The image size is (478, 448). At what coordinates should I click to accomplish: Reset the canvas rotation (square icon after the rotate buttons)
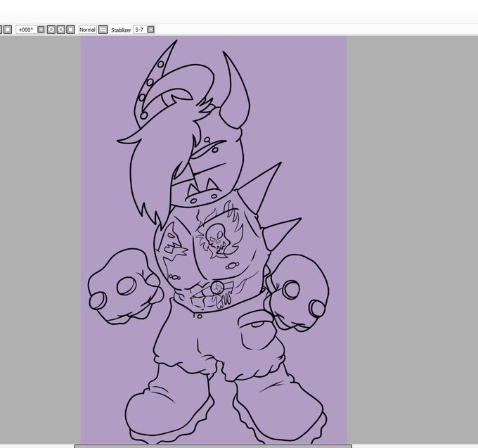71,30
